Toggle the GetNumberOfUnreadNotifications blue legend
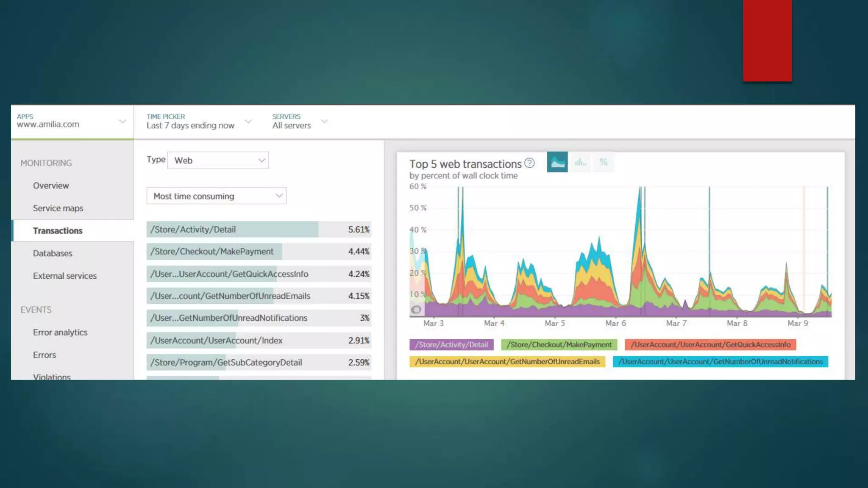Image resolution: width=868 pixels, height=488 pixels. [x=720, y=362]
